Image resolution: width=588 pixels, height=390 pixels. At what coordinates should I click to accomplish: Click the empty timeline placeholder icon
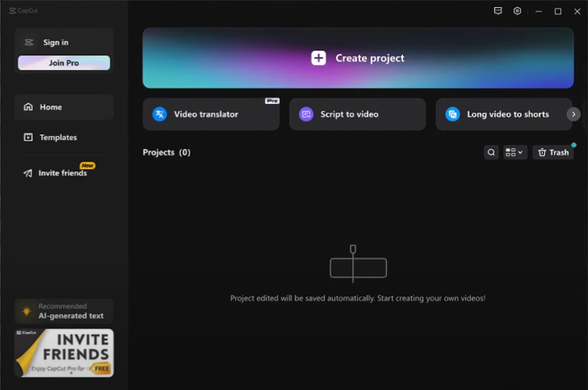point(358,264)
